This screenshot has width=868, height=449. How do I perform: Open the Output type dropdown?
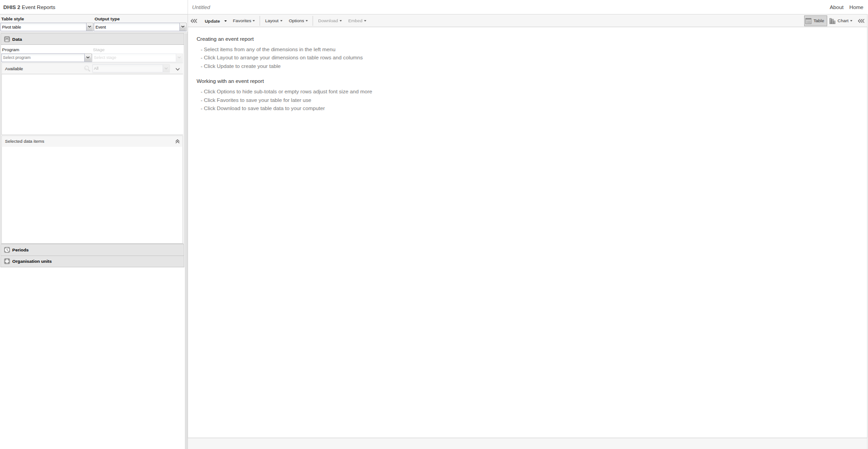coord(183,27)
